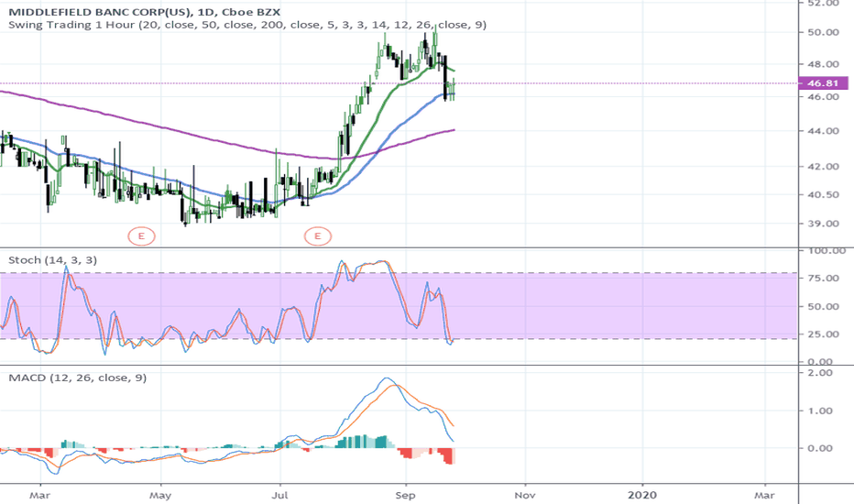Click the 75.00 stochastic axis label
854x504 pixels.
click(824, 278)
